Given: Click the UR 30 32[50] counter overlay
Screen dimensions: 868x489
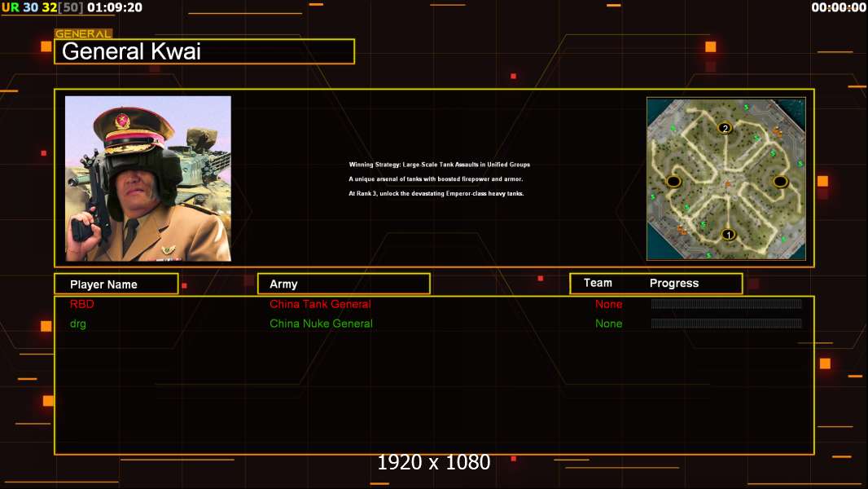Looking at the screenshot, I should click(42, 7).
